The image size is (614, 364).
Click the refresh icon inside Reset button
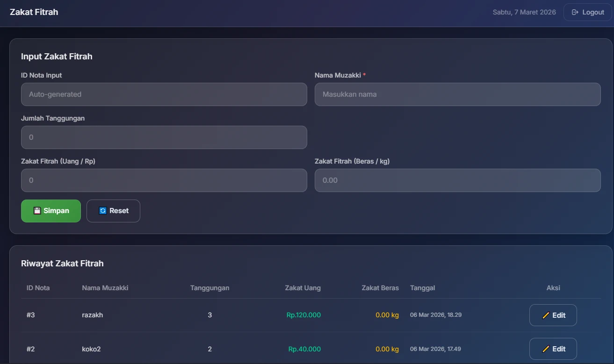(102, 210)
